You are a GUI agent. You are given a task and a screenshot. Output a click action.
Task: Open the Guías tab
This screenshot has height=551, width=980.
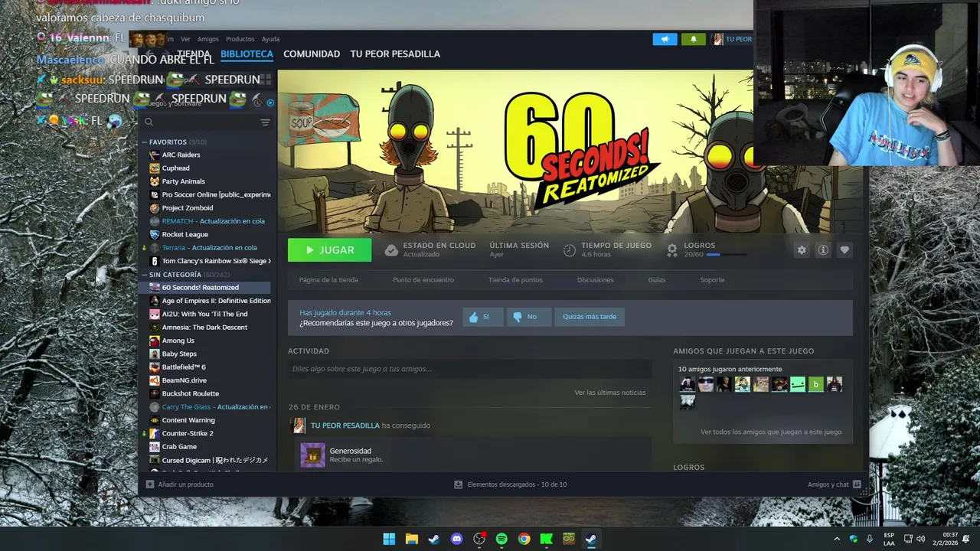pyautogui.click(x=657, y=280)
